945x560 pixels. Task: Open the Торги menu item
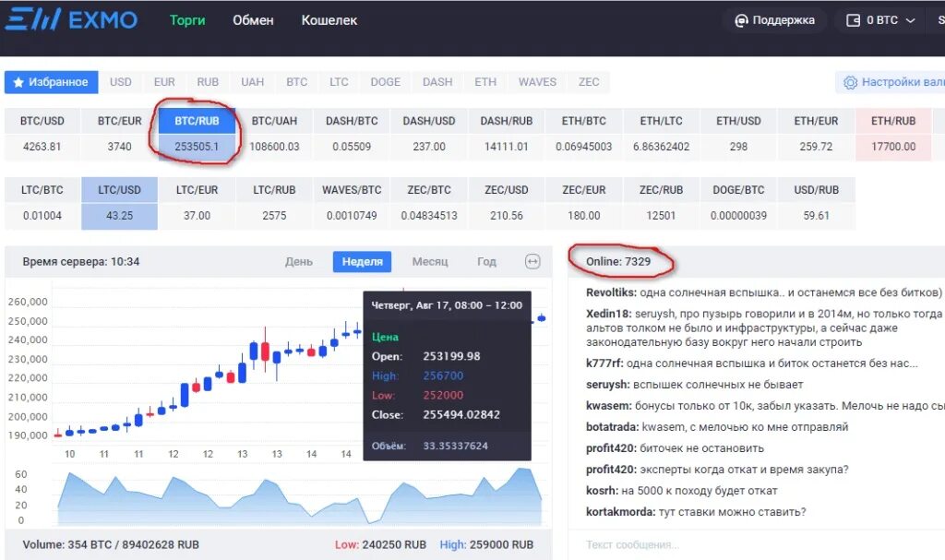click(187, 20)
